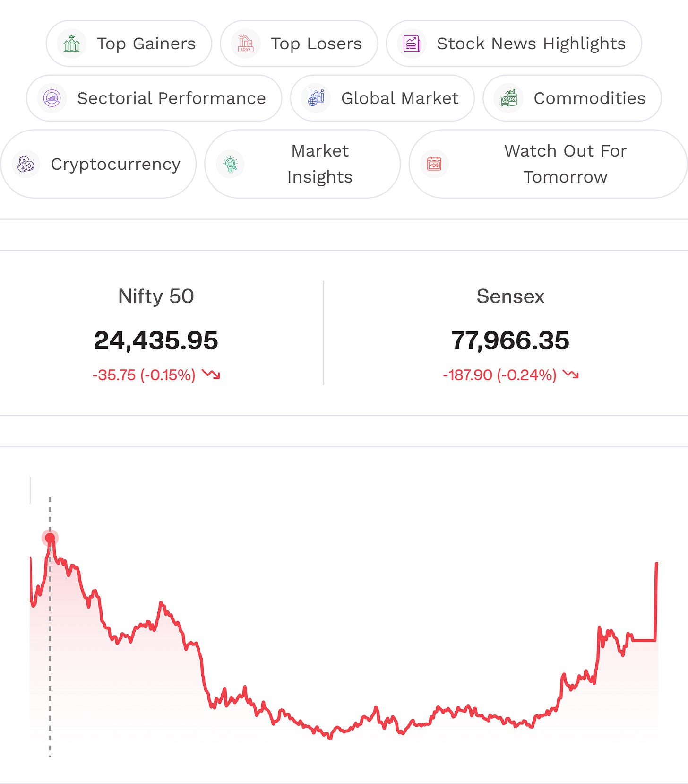
Task: Click the red marker dot on chart
Action: tap(50, 538)
